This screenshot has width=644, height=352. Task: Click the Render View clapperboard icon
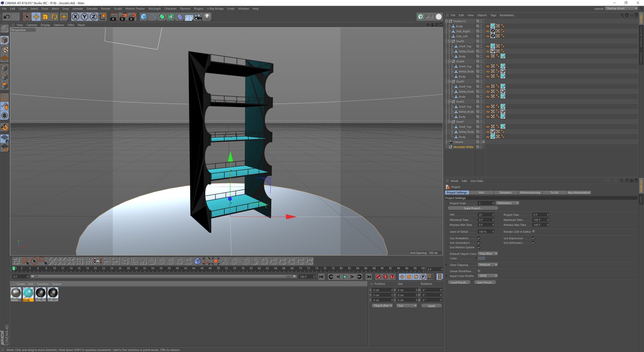point(113,17)
